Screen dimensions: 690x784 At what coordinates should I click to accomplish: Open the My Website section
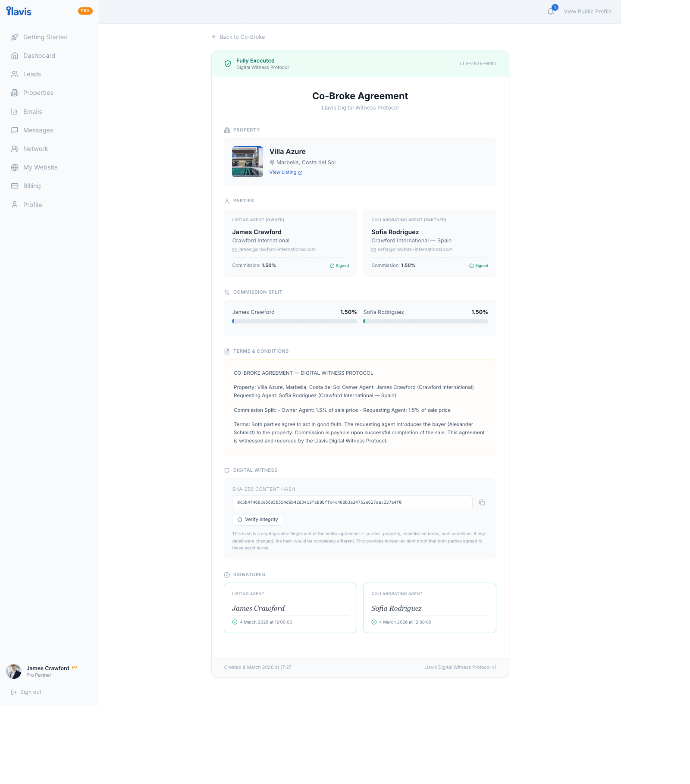tap(40, 167)
